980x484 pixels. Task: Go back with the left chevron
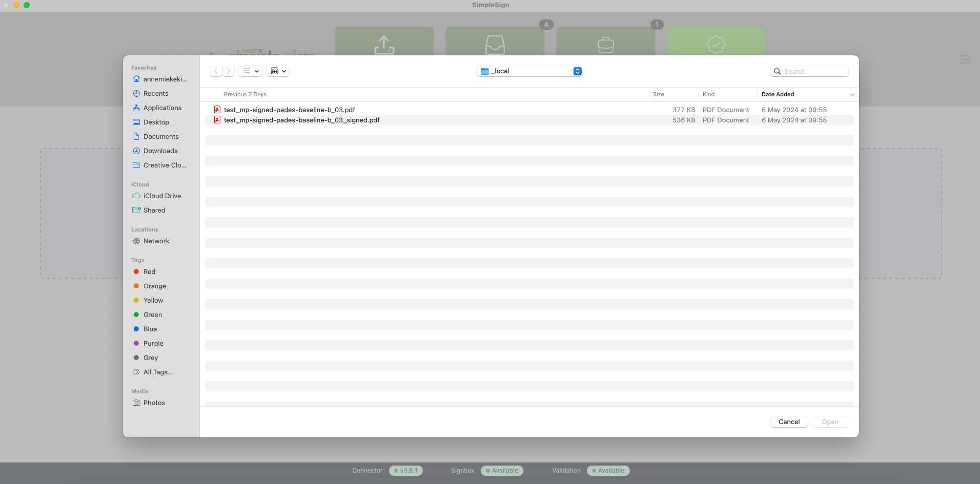click(x=216, y=71)
